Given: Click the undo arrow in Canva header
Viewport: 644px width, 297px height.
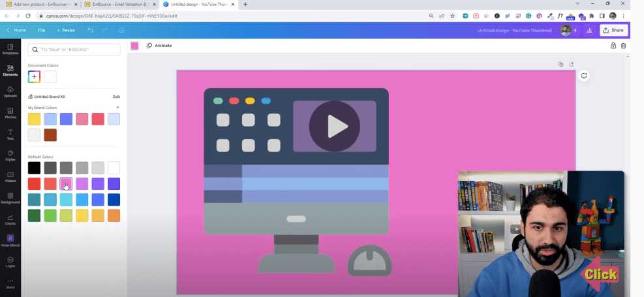Looking at the screenshot, I should (x=91, y=30).
